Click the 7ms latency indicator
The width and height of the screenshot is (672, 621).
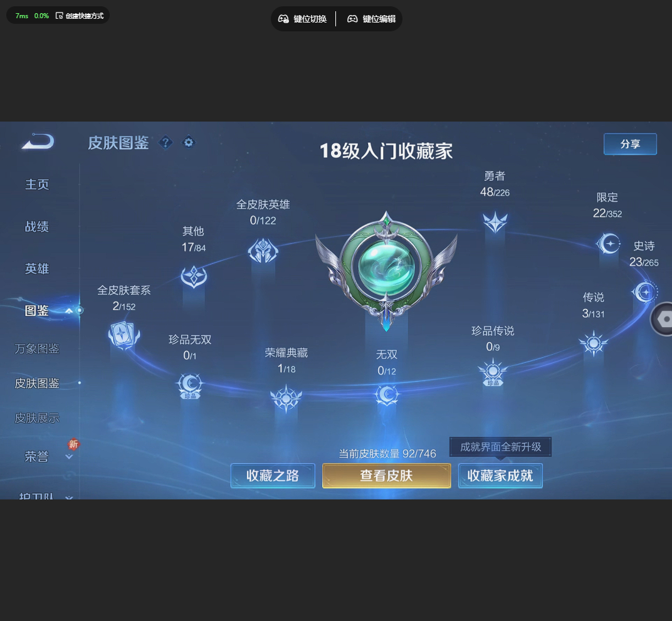pyautogui.click(x=22, y=16)
